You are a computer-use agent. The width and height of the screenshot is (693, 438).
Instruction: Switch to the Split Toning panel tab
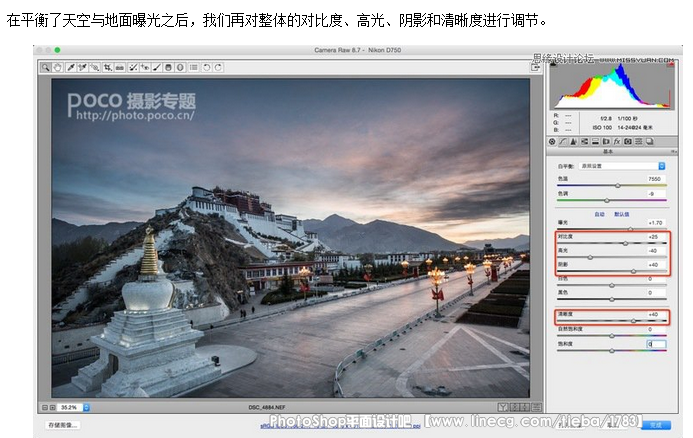click(595, 141)
